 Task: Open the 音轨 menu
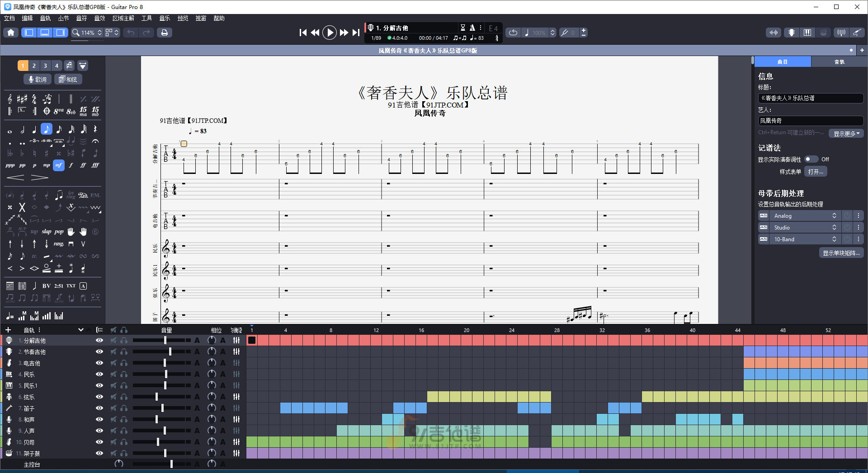click(46, 18)
